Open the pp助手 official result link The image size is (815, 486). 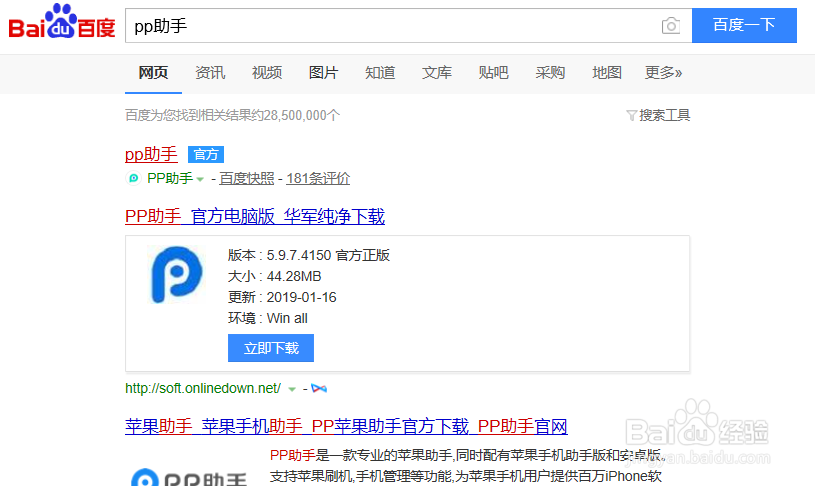coord(151,154)
